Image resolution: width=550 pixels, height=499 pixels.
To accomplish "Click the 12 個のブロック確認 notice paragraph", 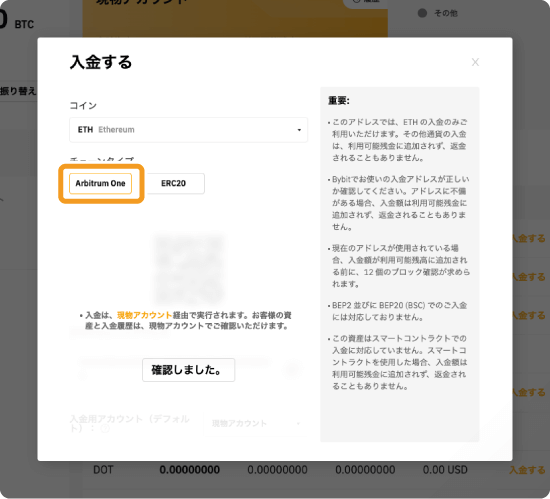I will click(x=398, y=266).
